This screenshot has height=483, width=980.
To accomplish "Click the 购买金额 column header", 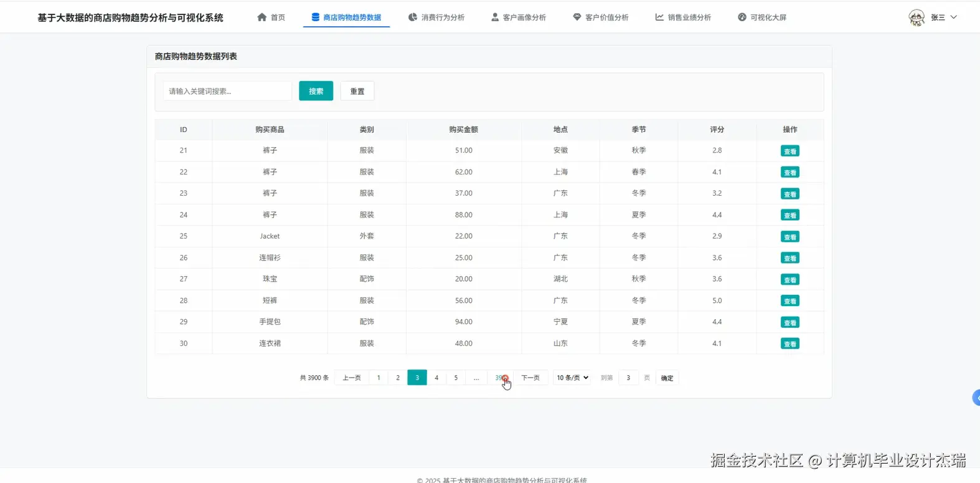I will coord(464,130).
